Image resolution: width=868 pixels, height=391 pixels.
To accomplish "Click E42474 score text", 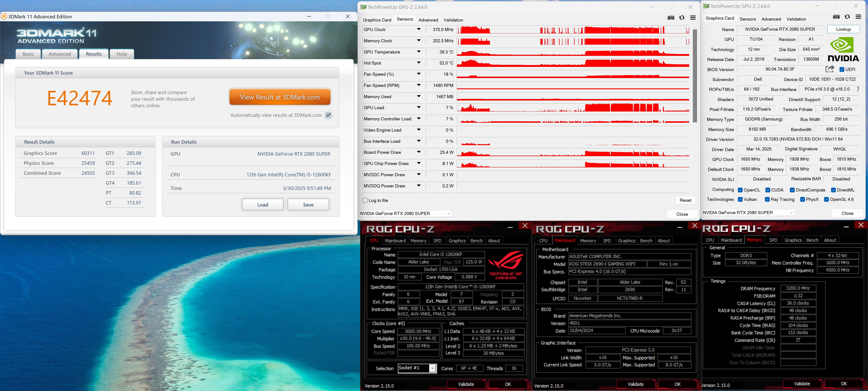I will pos(80,98).
